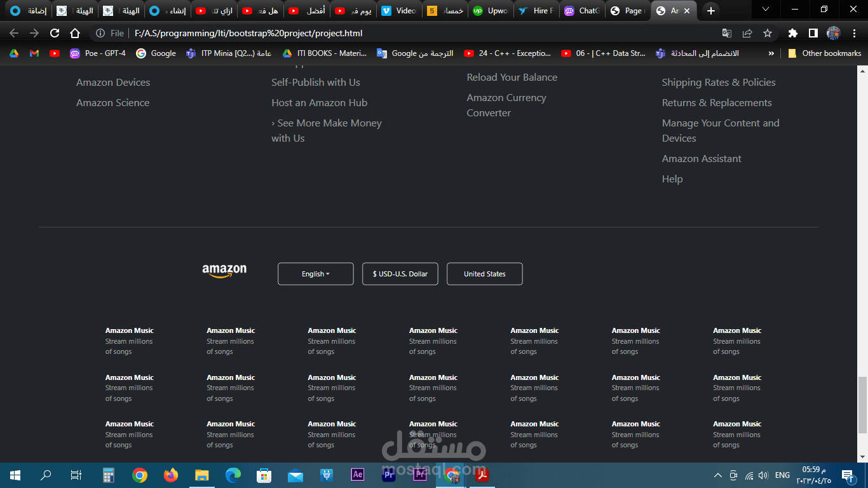The image size is (868, 488).
Task: Switch to the Upwork tab
Action: click(x=491, y=11)
